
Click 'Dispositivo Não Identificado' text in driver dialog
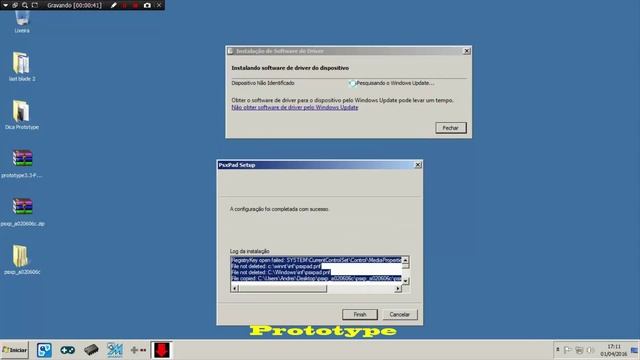coord(263,83)
